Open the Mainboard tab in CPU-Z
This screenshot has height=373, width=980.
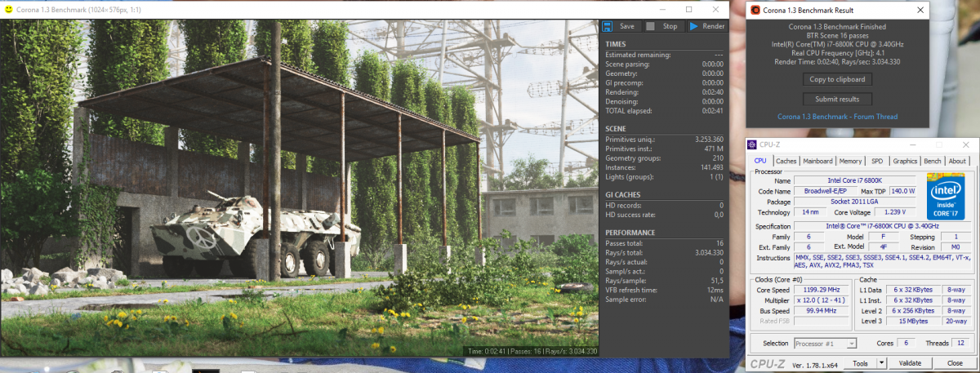click(817, 161)
